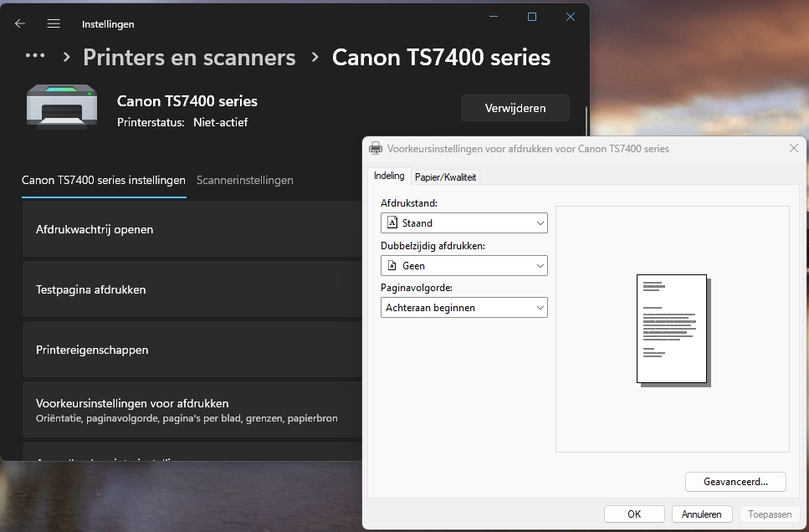Screen dimensions: 809x532
Task: Close the Voorkeursinstellingen dialog
Action: [794, 148]
